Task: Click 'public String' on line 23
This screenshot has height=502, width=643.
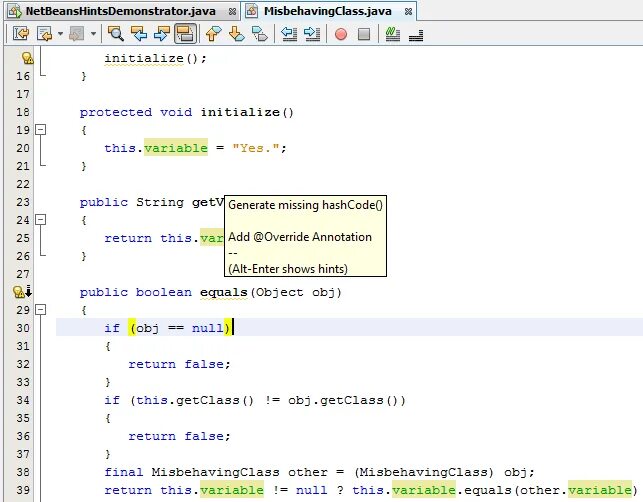Action: point(132,202)
